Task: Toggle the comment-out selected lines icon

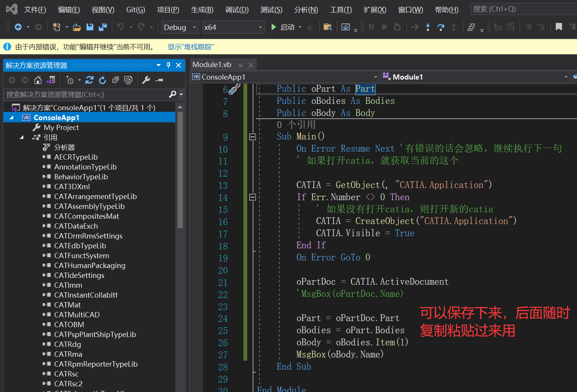Action: point(529,27)
